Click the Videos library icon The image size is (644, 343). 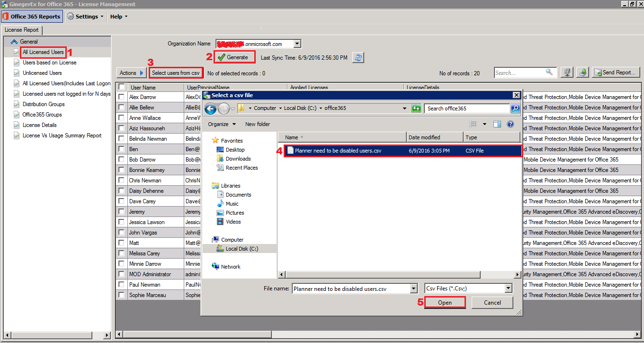point(220,222)
